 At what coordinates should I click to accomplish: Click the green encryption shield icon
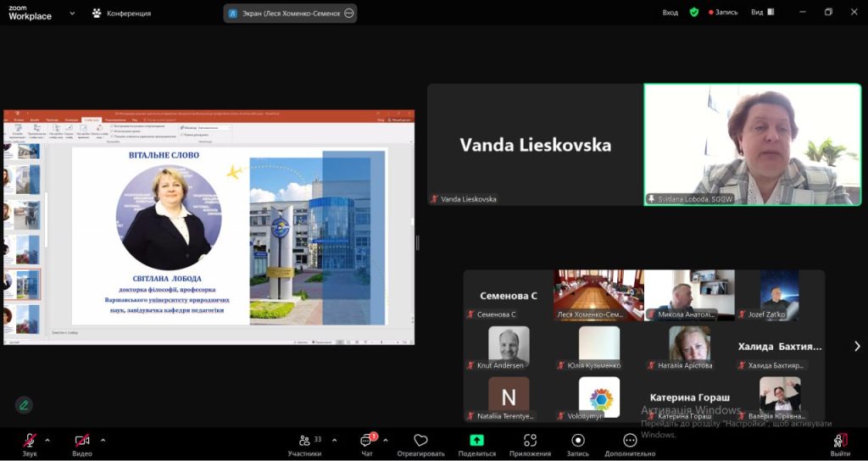[693, 13]
